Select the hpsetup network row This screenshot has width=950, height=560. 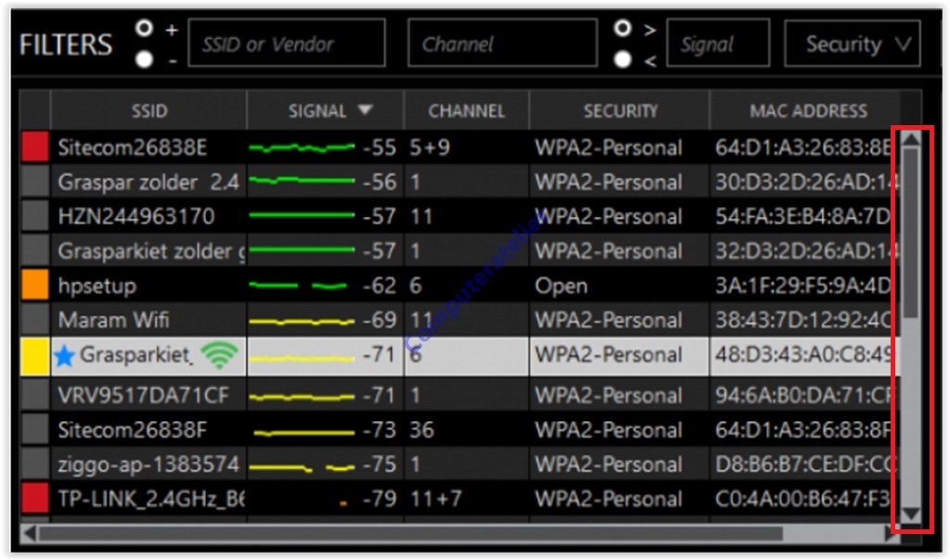460,286
